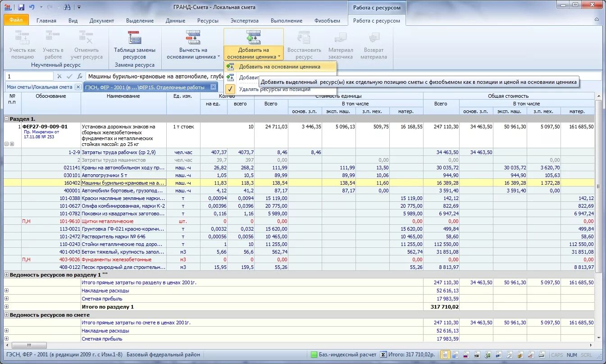The height and width of the screenshot is (364, 606).
Task: Click the fx function icon
Action: point(80,77)
